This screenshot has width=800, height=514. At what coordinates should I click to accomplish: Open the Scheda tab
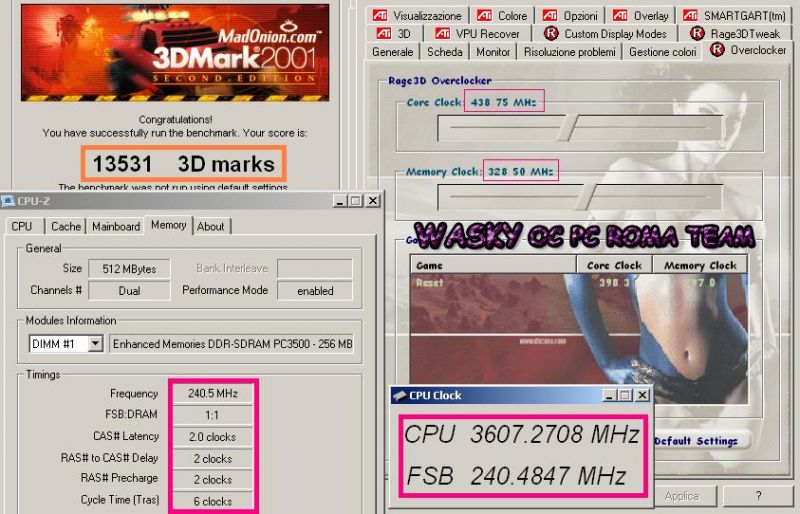pyautogui.click(x=445, y=52)
